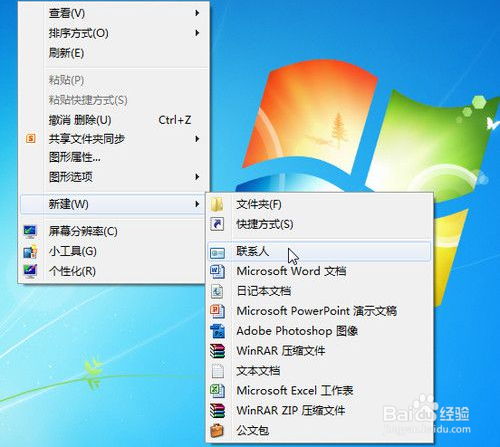Open the 查看(V) menu entry

114,13
